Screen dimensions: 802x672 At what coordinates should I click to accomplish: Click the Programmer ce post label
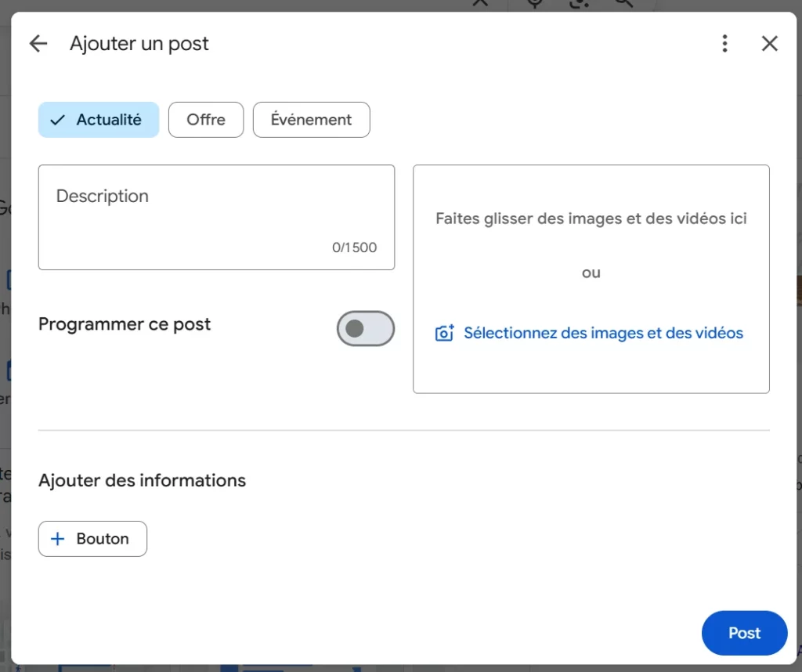125,324
